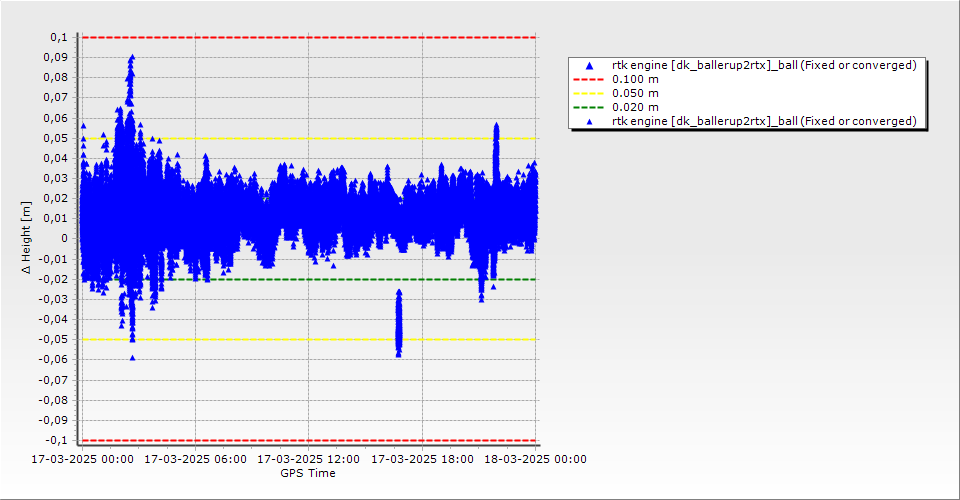This screenshot has width=960, height=500.
Task: Click the '-0,01' height axis tick label
Action: click(54, 259)
